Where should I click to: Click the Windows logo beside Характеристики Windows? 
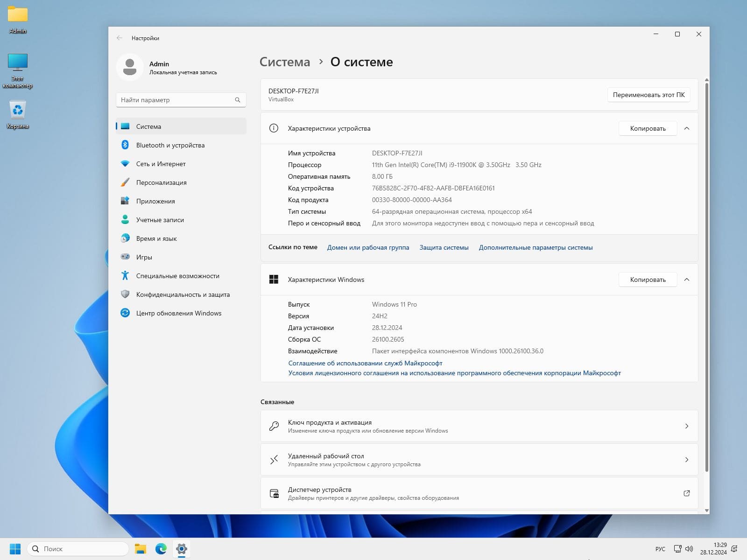coord(274,280)
